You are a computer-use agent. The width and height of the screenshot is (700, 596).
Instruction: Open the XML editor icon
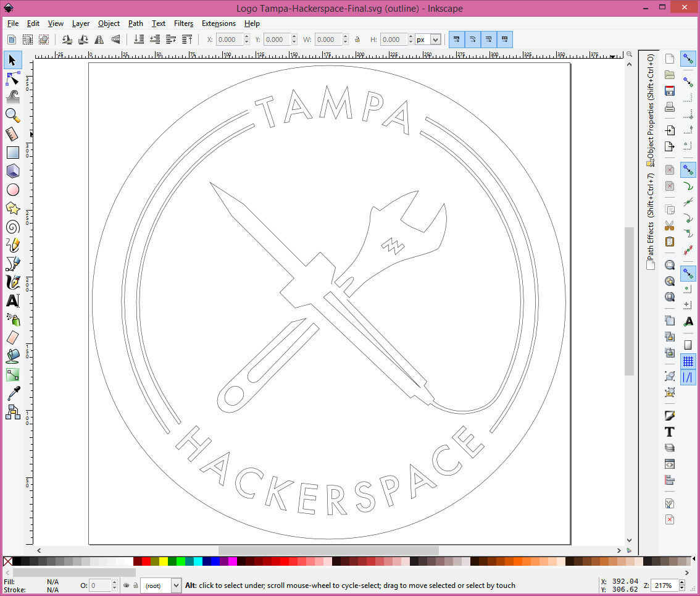click(x=670, y=464)
